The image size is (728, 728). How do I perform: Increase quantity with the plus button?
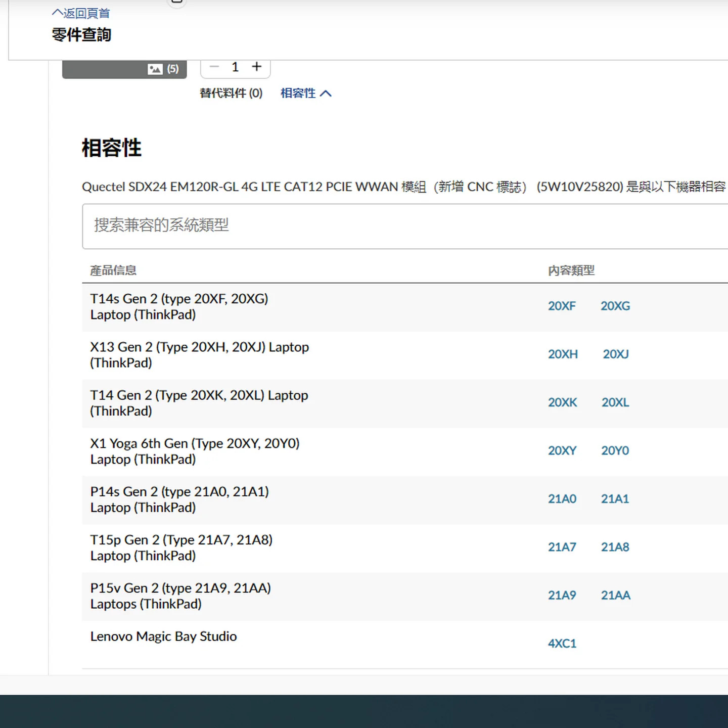click(x=257, y=67)
